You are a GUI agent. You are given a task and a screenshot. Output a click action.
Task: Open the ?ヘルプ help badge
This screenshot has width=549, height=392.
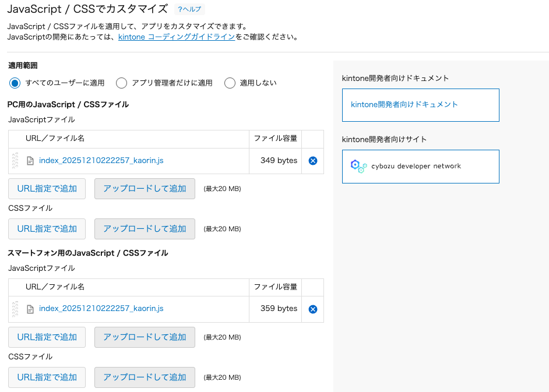pos(188,9)
